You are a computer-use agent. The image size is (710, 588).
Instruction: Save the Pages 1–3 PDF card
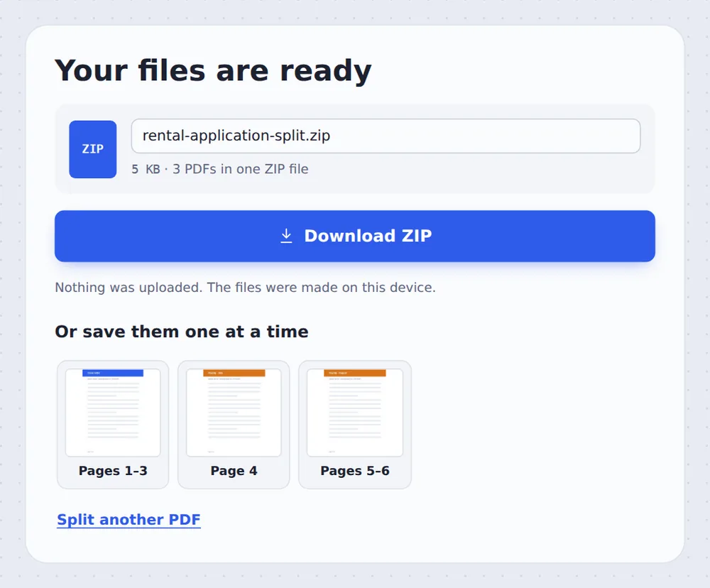point(113,425)
